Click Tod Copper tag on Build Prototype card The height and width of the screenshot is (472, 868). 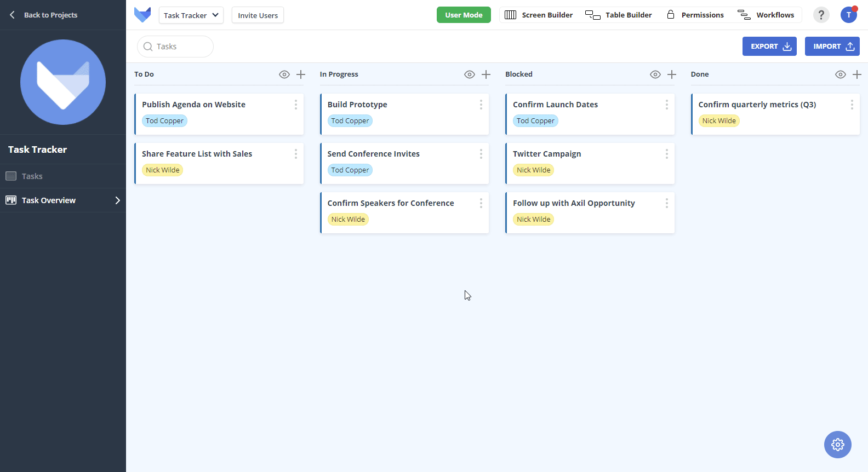click(x=350, y=121)
